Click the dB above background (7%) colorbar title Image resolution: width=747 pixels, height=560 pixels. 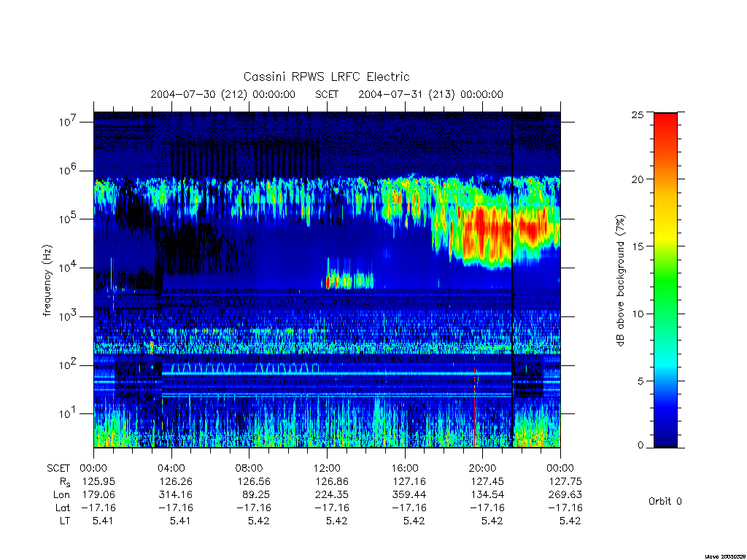coord(620,281)
